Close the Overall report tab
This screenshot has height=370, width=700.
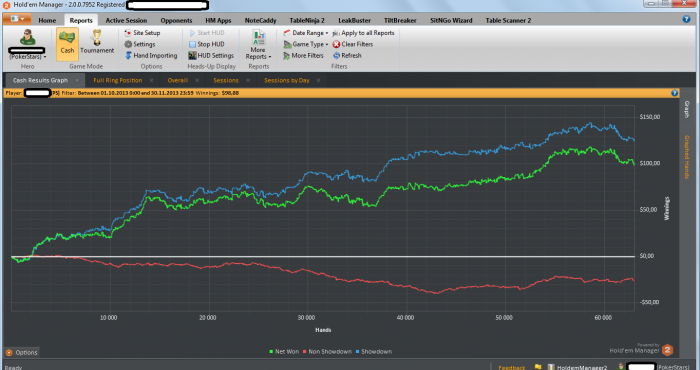pos(197,80)
